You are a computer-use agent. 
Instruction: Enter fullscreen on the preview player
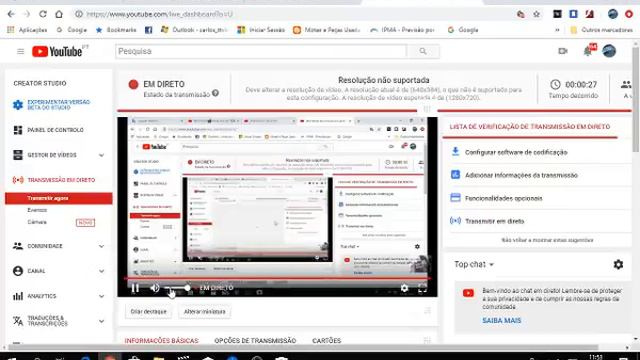click(x=422, y=288)
